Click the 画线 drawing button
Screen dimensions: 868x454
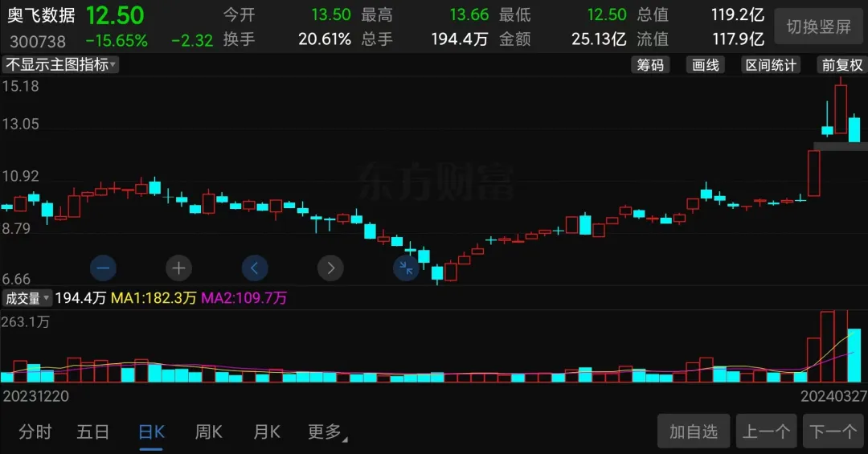coord(706,65)
